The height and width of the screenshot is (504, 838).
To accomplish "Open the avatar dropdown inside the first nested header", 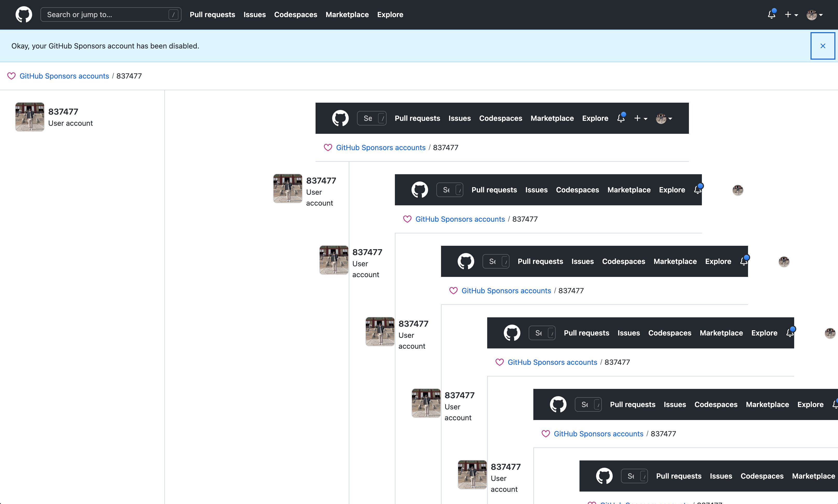I will (664, 118).
